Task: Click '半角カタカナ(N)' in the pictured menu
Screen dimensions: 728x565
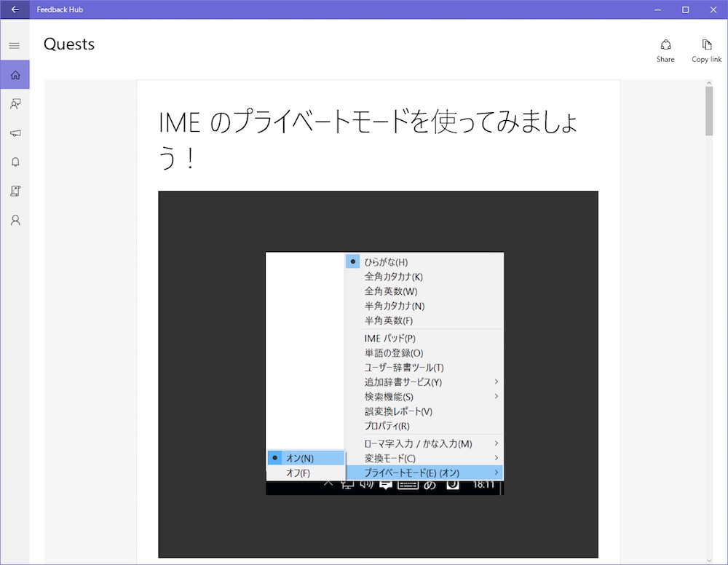Action: 394,306
